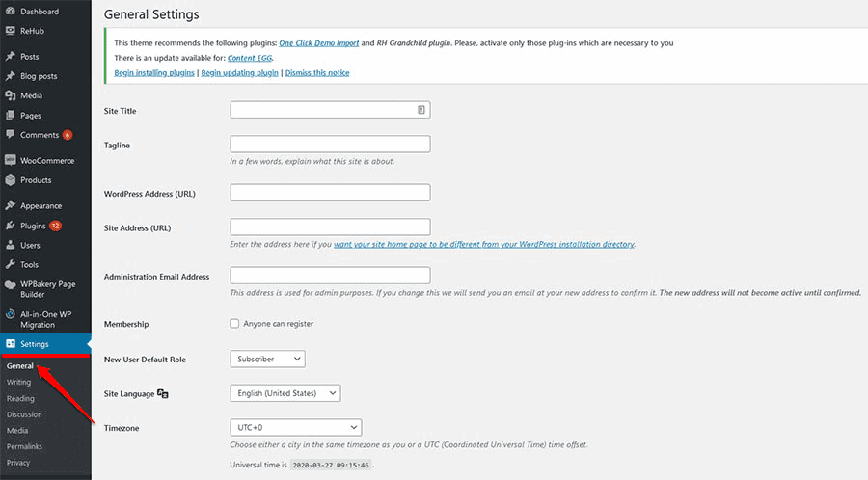This screenshot has width=868, height=480.
Task: Click the Settings sliders icon
Action: click(11, 343)
